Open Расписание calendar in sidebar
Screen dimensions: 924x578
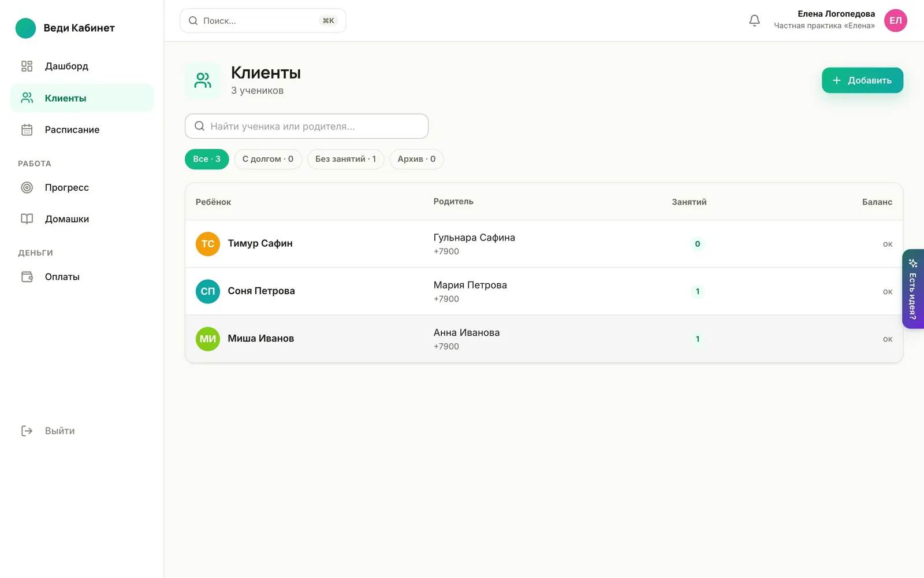(82, 129)
